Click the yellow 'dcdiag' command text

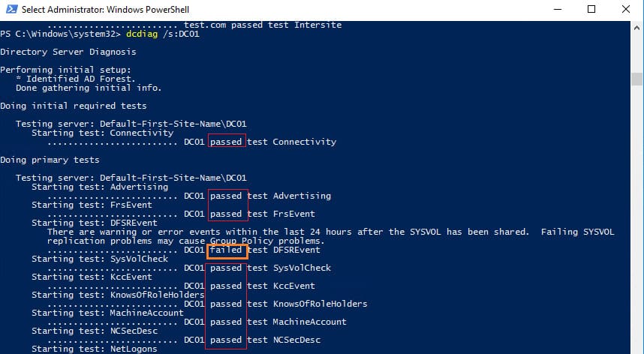coord(142,34)
